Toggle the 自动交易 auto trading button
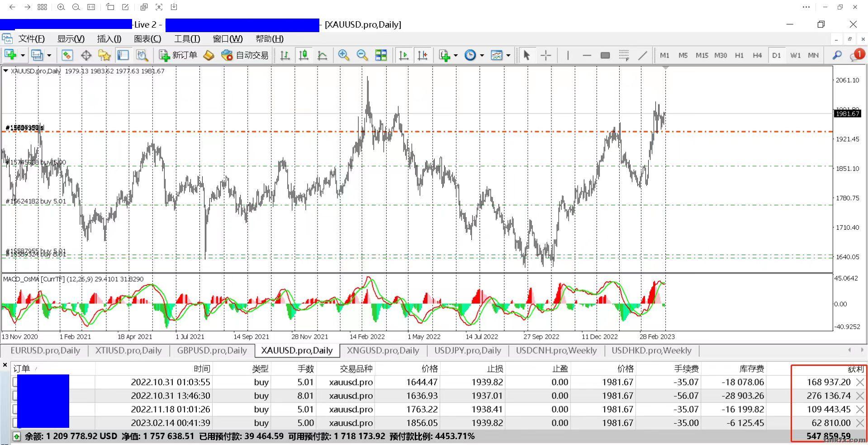Image resolution: width=868 pixels, height=445 pixels. point(245,55)
